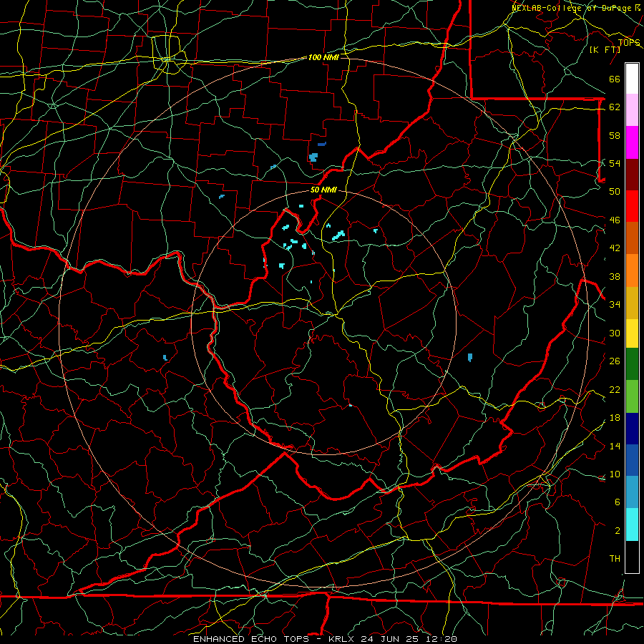This screenshot has width=644, height=644.
Task: Click legend value "2"
Action: click(617, 531)
